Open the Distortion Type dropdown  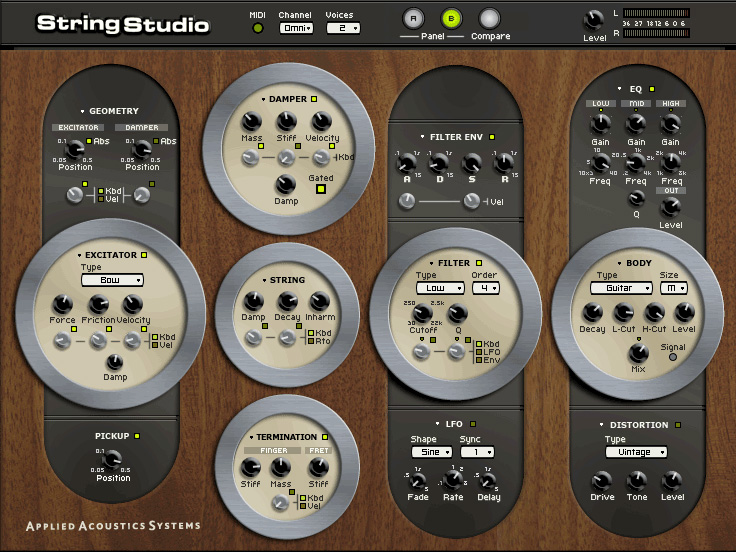pyautogui.click(x=636, y=452)
